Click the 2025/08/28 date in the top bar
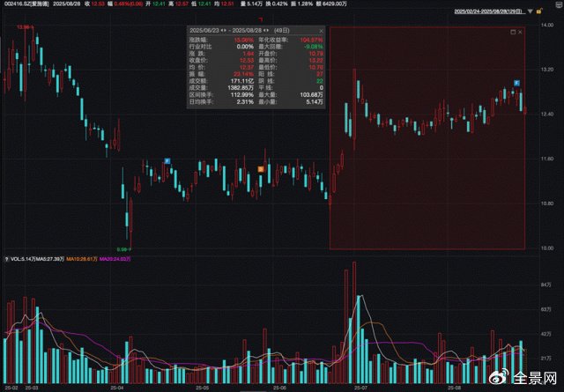Screen dimensions: 564x392 pyautogui.click(x=67, y=4)
